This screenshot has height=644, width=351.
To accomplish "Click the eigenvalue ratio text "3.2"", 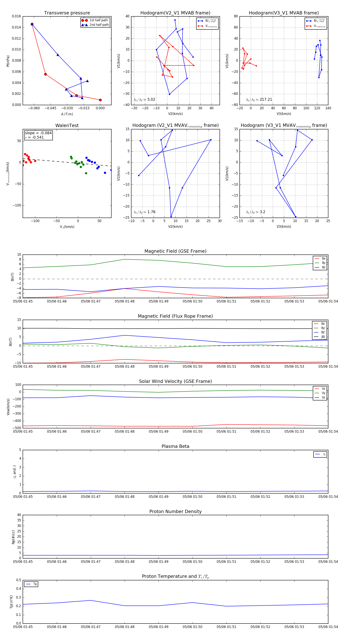I will pyautogui.click(x=262, y=212).
